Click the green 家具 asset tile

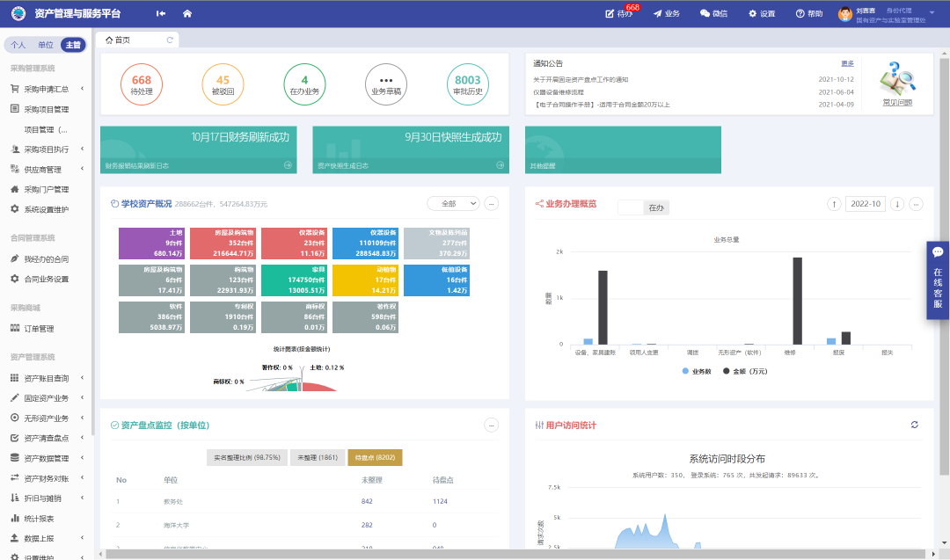click(x=294, y=280)
